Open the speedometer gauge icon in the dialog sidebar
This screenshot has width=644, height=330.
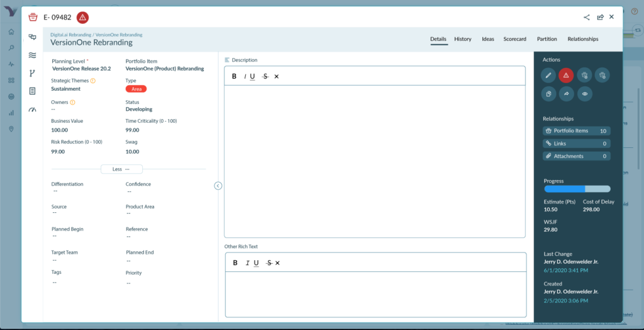pyautogui.click(x=33, y=110)
